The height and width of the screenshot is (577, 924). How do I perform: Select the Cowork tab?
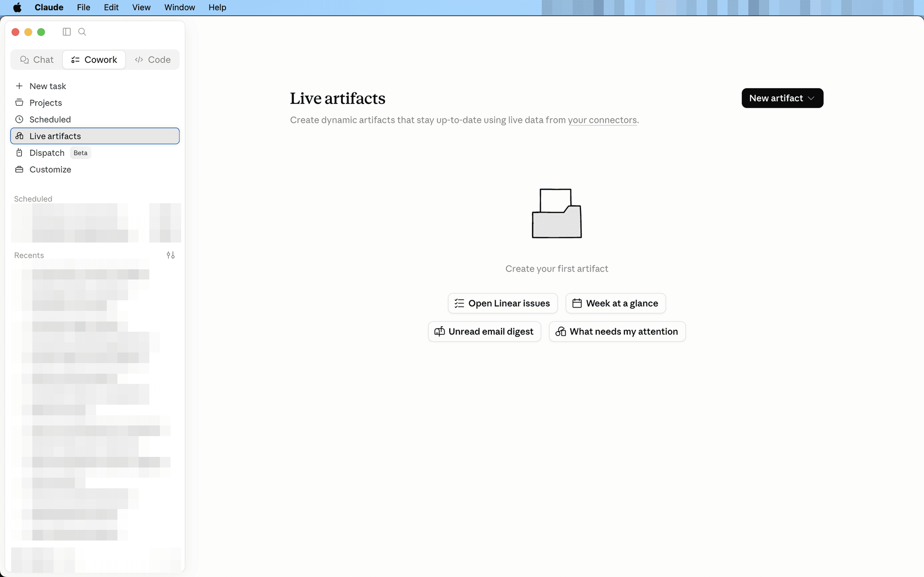pyautogui.click(x=94, y=60)
